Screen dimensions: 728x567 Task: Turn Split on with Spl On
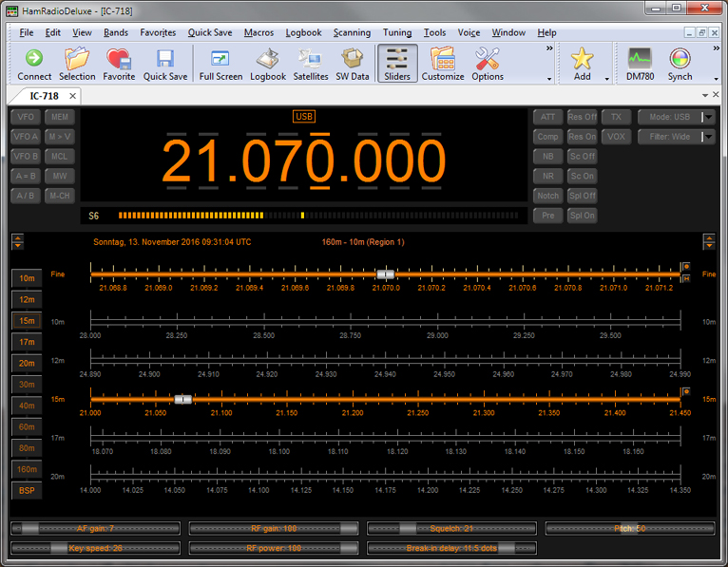[x=582, y=216]
